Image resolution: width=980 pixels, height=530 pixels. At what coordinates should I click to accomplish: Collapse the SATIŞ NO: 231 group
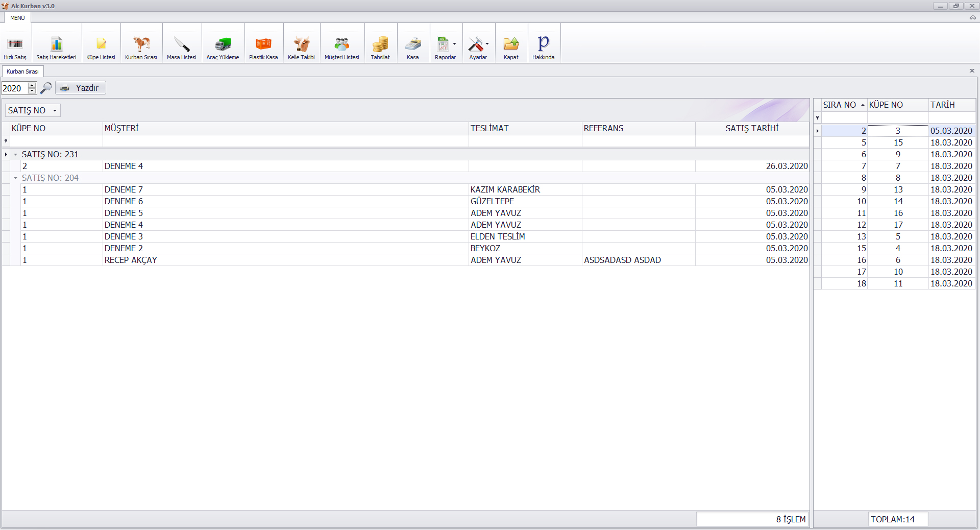coord(15,154)
